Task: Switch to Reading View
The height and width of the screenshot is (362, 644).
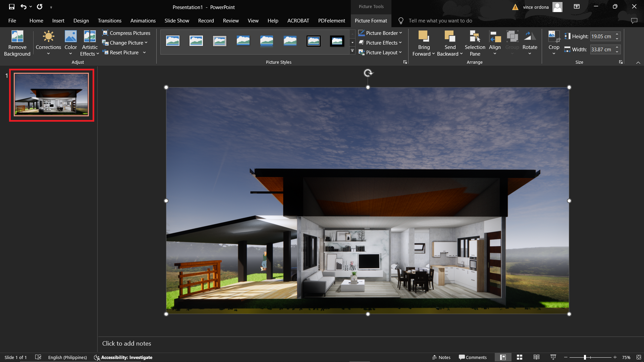Action: [536, 357]
